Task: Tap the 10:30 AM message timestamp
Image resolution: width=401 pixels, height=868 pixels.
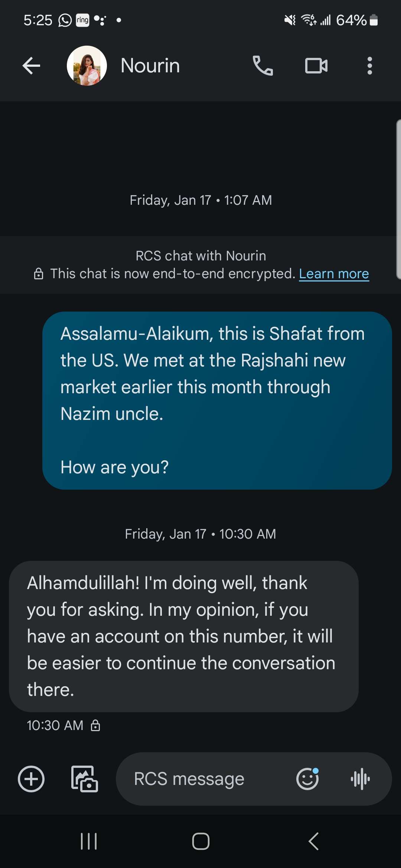Action: pos(55,725)
